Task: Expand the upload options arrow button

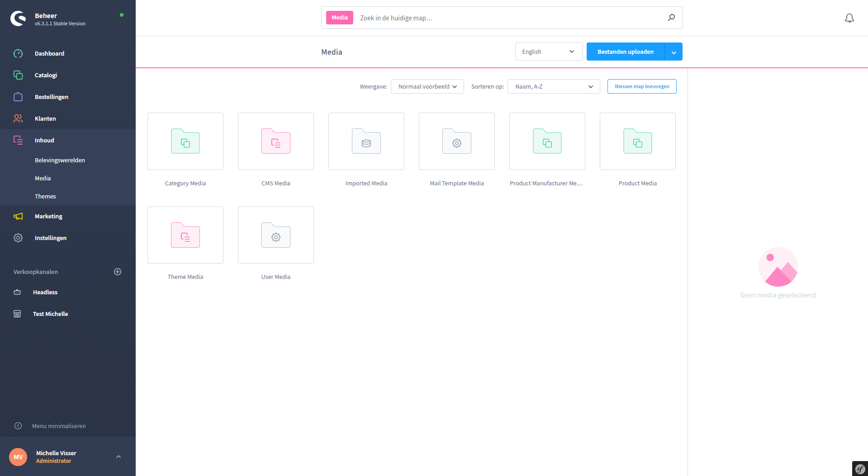Action: 674,52
